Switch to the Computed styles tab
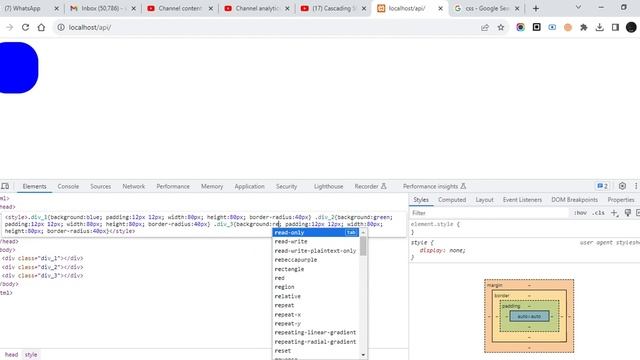This screenshot has width=640, height=360. tap(452, 200)
